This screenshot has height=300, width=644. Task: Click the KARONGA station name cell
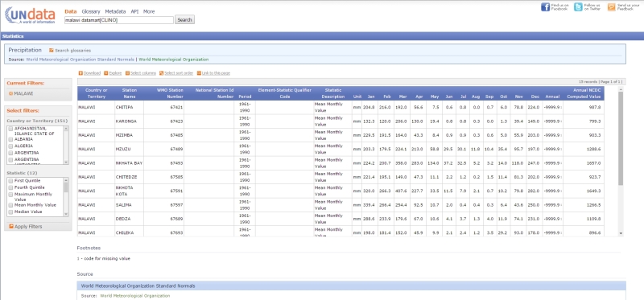pyautogui.click(x=130, y=121)
